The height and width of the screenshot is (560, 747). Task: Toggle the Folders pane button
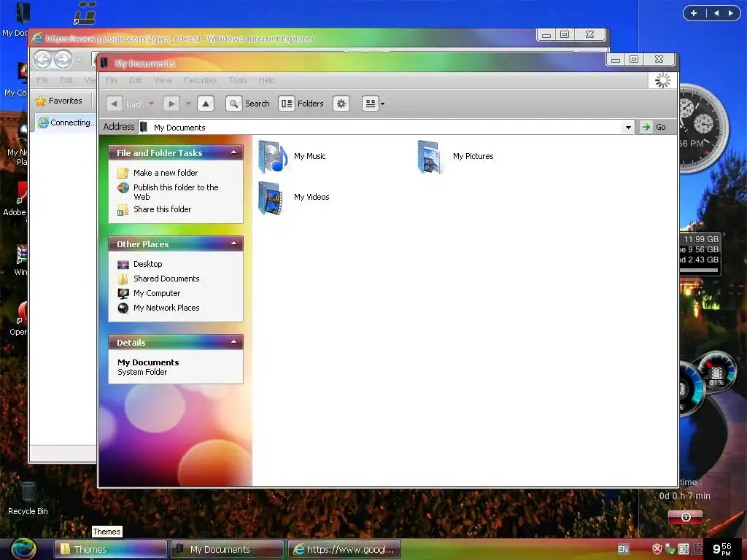[301, 104]
